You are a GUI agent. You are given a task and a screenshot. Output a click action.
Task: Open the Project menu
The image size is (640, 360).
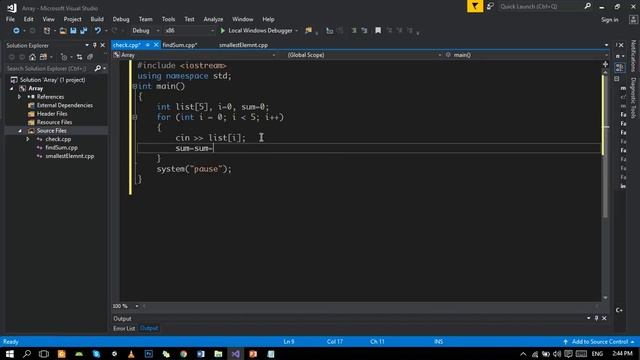72,19
